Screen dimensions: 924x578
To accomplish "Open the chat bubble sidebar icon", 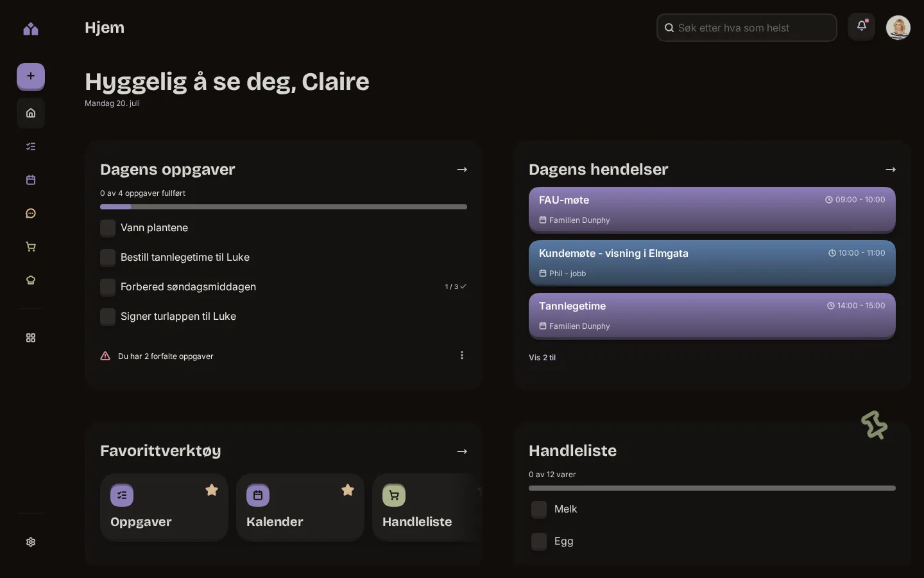I will [x=31, y=213].
